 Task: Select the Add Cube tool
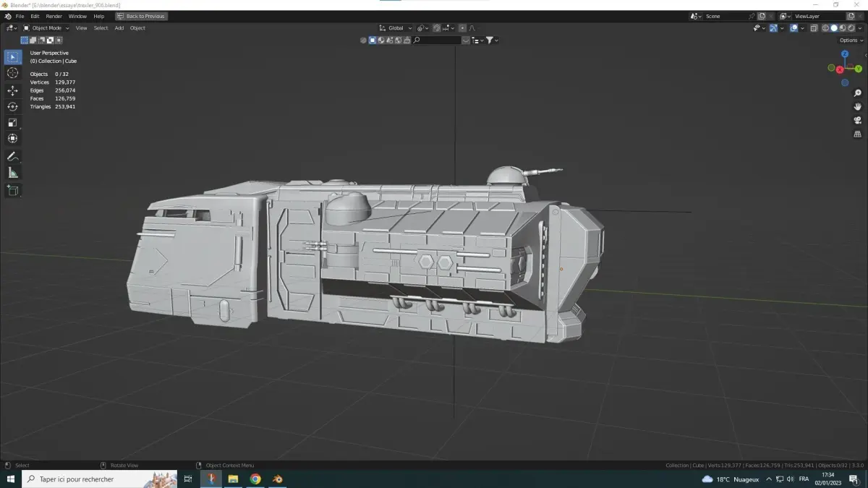click(x=13, y=190)
